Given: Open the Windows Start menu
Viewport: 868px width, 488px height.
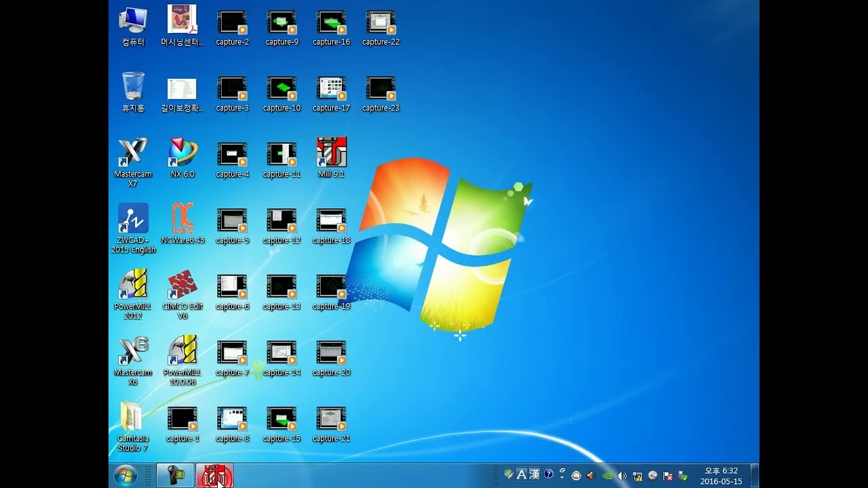Looking at the screenshot, I should click(x=125, y=476).
